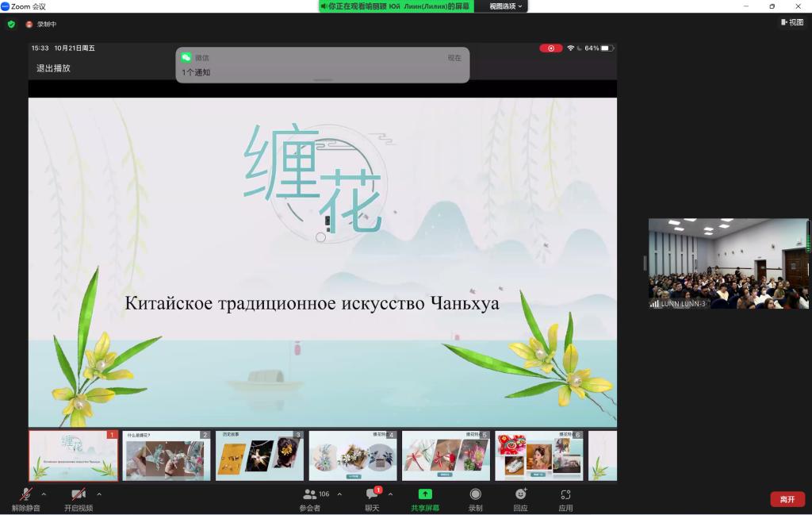Click the green security shield icon
Viewport: 812px width, 515px height.
(11, 25)
